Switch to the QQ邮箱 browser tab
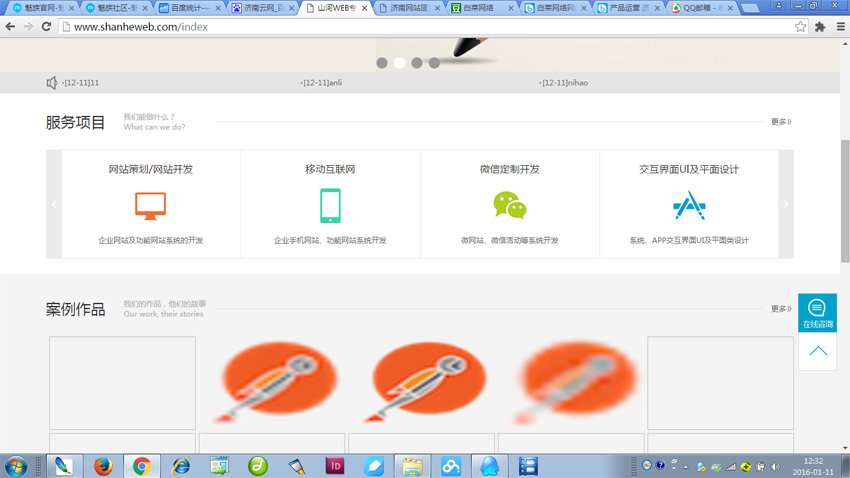Image resolution: width=850 pixels, height=478 pixels. click(700, 8)
